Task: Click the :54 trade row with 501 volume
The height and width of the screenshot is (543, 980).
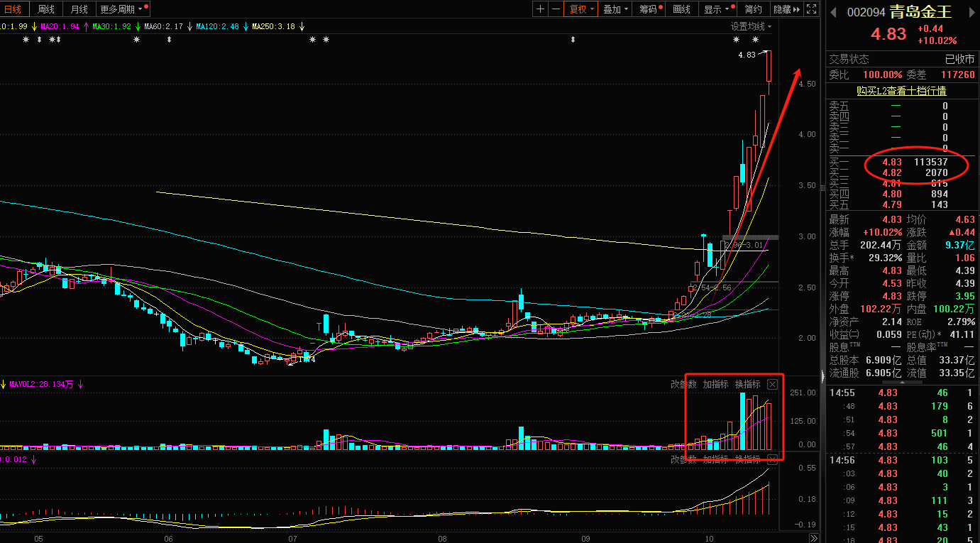Action: pos(901,433)
